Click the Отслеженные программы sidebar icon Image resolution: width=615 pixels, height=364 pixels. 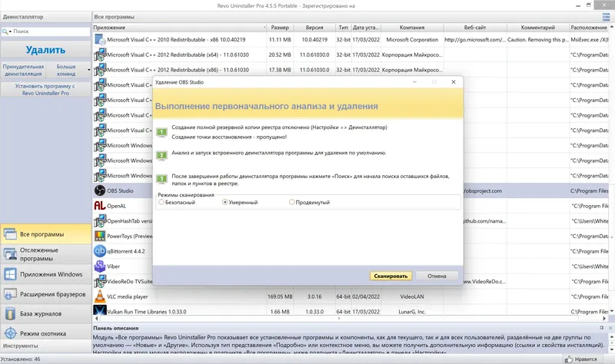click(x=10, y=254)
